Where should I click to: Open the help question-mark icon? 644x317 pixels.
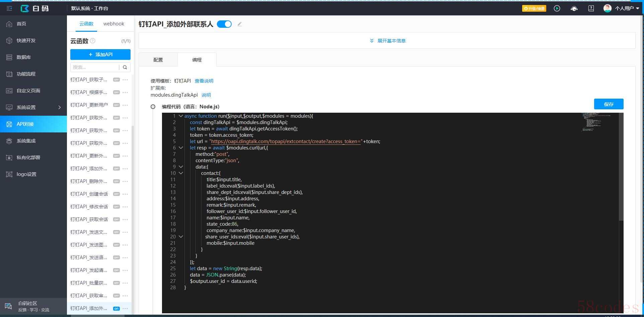tap(591, 8)
